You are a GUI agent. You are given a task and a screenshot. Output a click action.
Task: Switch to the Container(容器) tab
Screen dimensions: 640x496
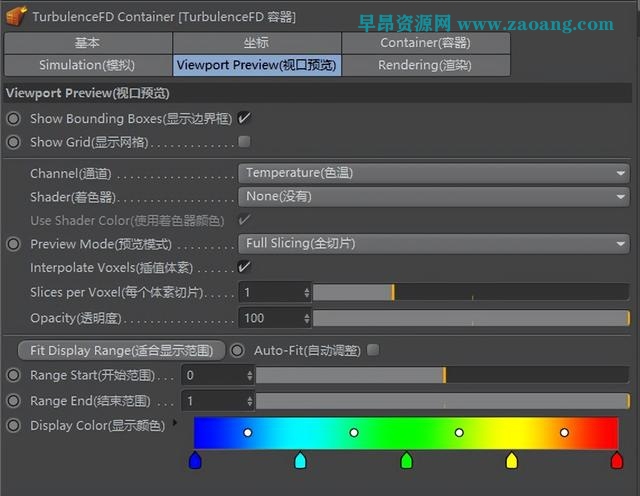(x=426, y=43)
